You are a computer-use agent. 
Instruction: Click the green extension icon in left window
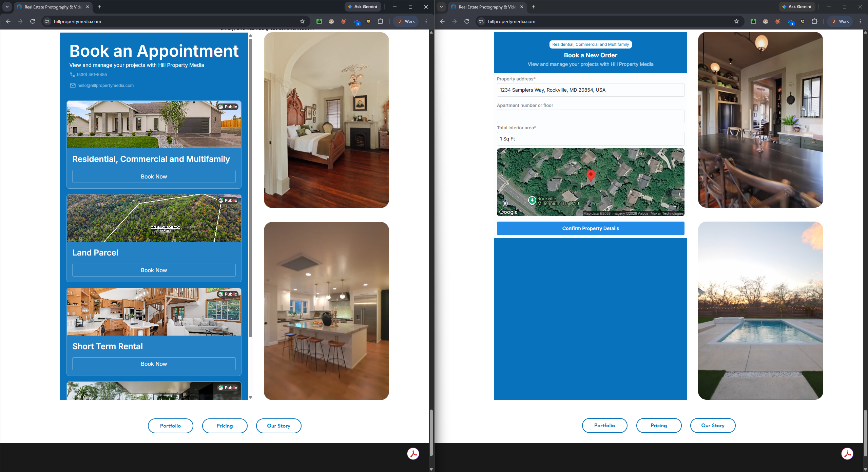pos(319,21)
